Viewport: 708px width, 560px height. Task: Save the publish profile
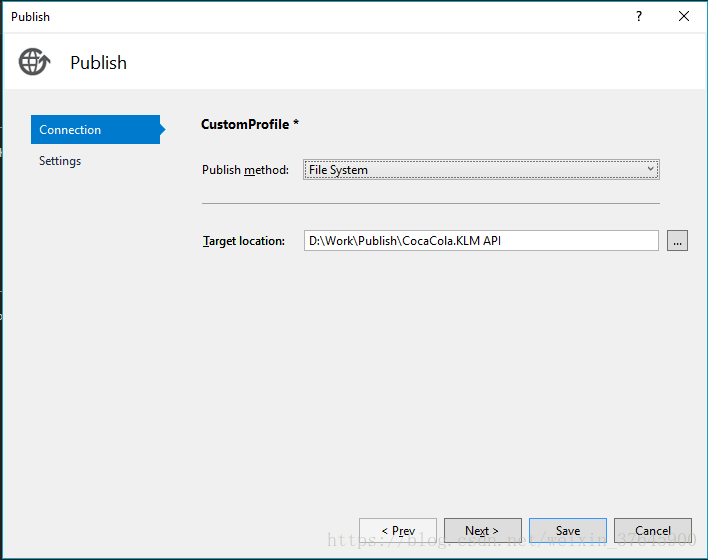point(567,531)
